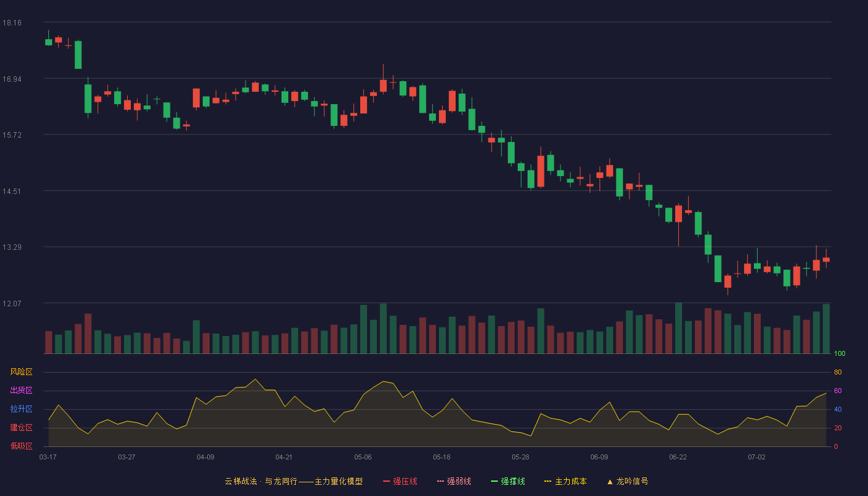Click the orange 80 indicator scale label
868x496 pixels.
click(838, 373)
